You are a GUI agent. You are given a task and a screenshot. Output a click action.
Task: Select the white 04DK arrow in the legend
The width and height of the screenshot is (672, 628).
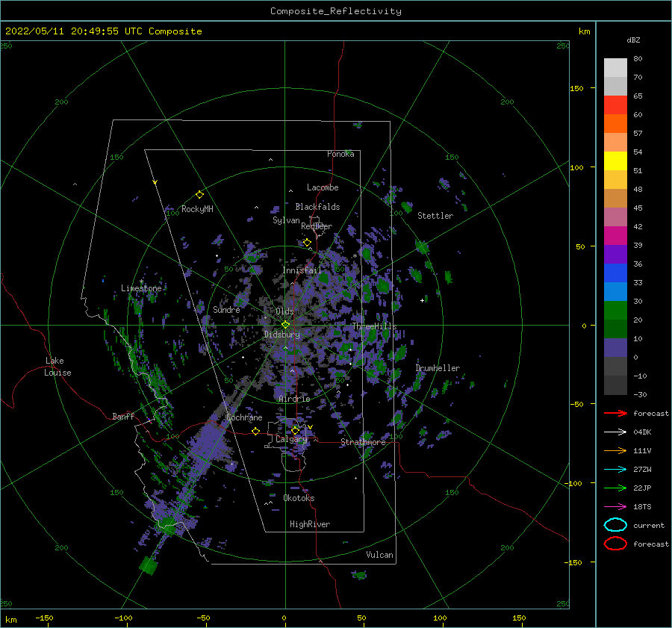point(615,432)
